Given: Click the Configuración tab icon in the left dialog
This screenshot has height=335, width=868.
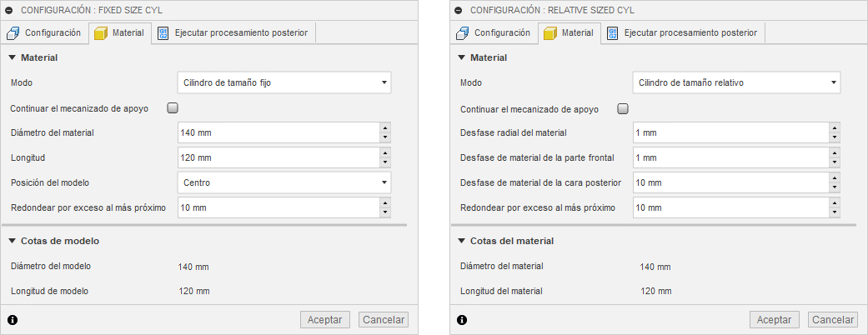Looking at the screenshot, I should tap(13, 33).
